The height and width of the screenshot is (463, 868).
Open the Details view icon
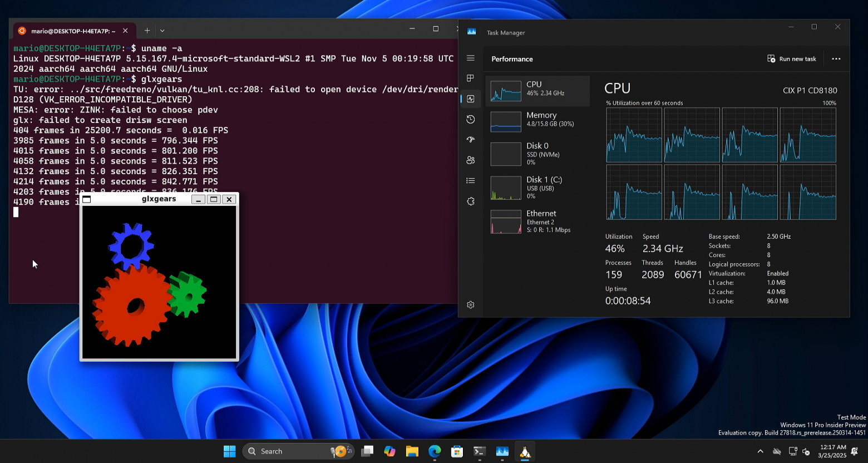pyautogui.click(x=470, y=180)
